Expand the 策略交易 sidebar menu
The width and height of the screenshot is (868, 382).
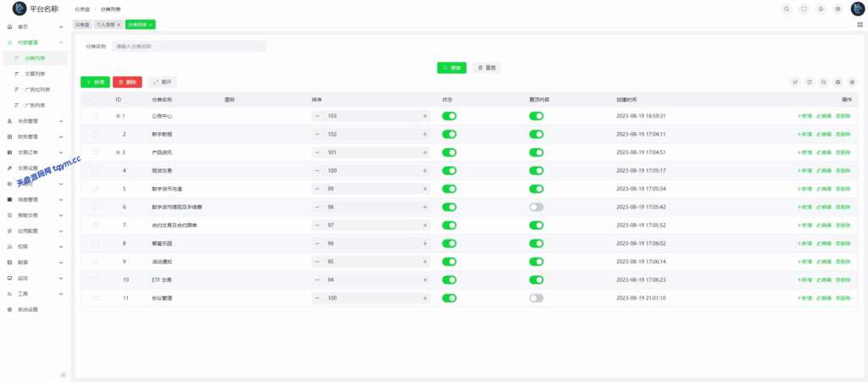(35, 215)
